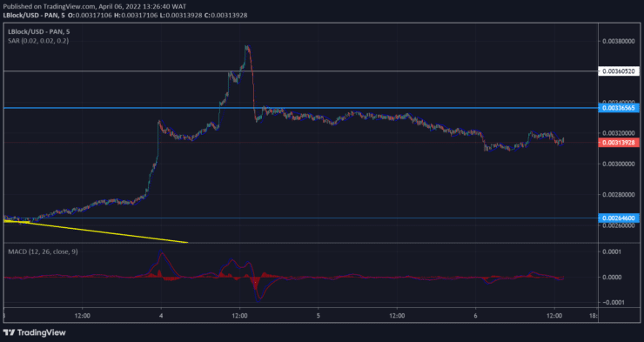Click the thick blue horizontal line at 0.00336565
The image size is (644, 342).
pos(300,108)
